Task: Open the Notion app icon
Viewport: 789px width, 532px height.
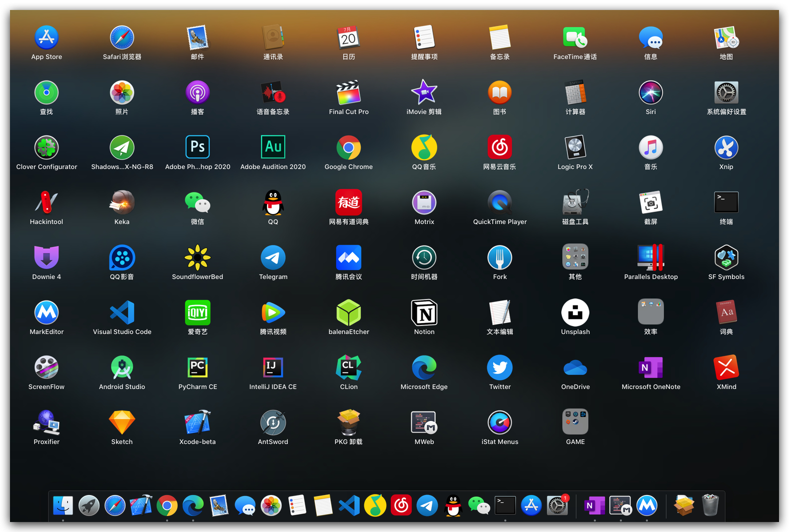Action: pos(424,313)
